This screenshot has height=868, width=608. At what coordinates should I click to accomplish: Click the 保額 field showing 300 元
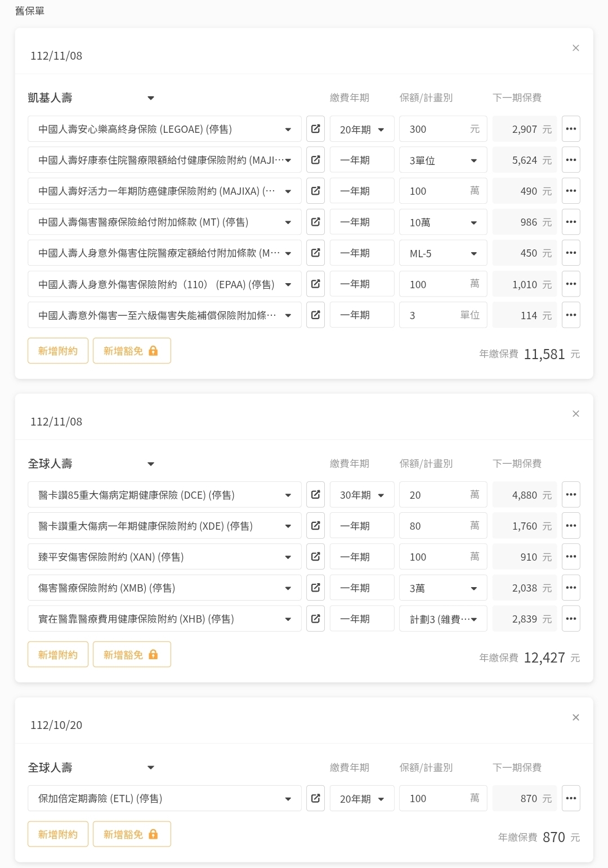(436, 129)
